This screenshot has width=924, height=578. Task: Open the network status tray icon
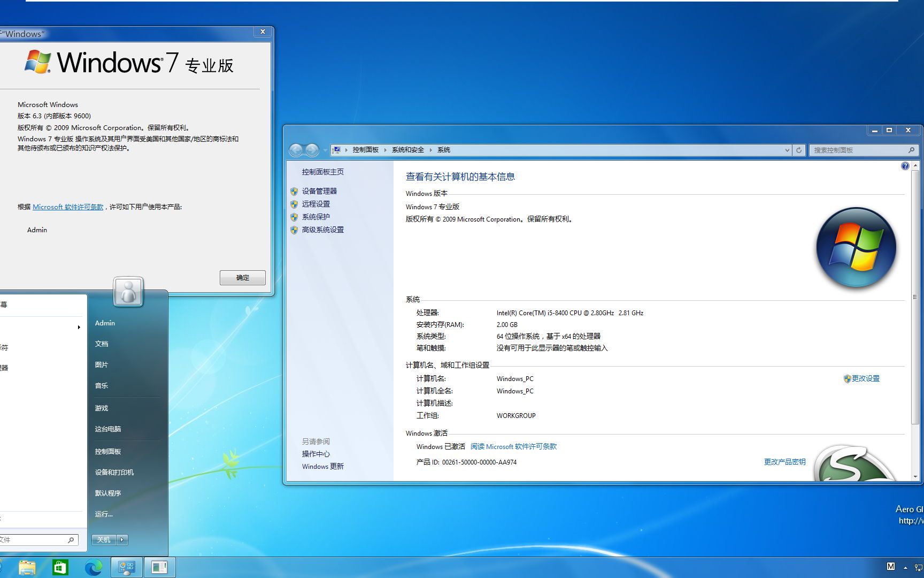pyautogui.click(x=918, y=567)
